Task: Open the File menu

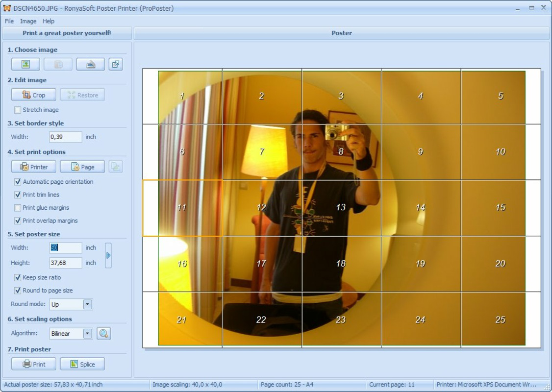Action: pyautogui.click(x=9, y=21)
